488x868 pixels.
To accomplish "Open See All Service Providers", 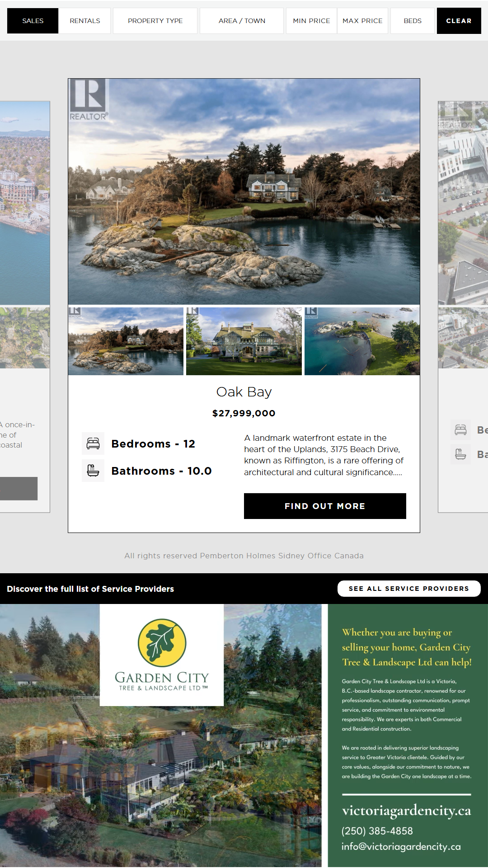I will click(x=409, y=589).
